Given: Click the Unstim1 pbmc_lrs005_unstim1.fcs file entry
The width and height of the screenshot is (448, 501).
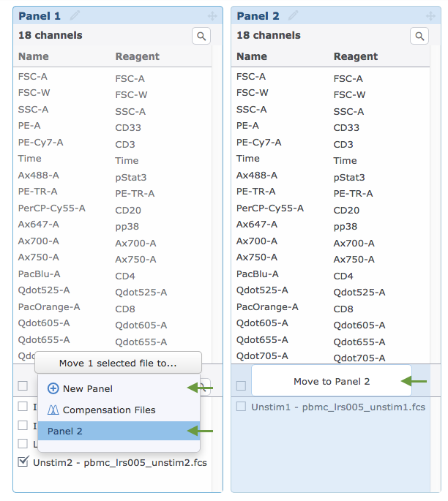Looking at the screenshot, I should point(337,407).
